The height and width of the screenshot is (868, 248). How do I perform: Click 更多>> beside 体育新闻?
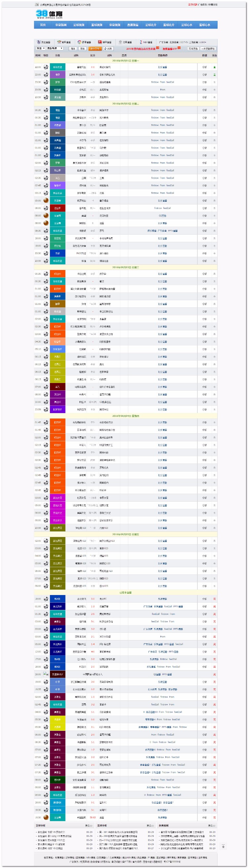[212, 826]
